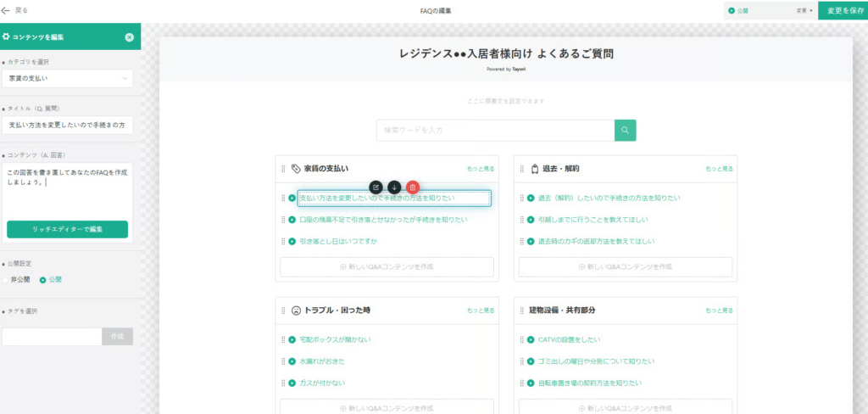Viewport: 868px width, 414px height.
Task: Expand もっと見る in the 建物設備・共有部分 section
Action: click(x=719, y=310)
